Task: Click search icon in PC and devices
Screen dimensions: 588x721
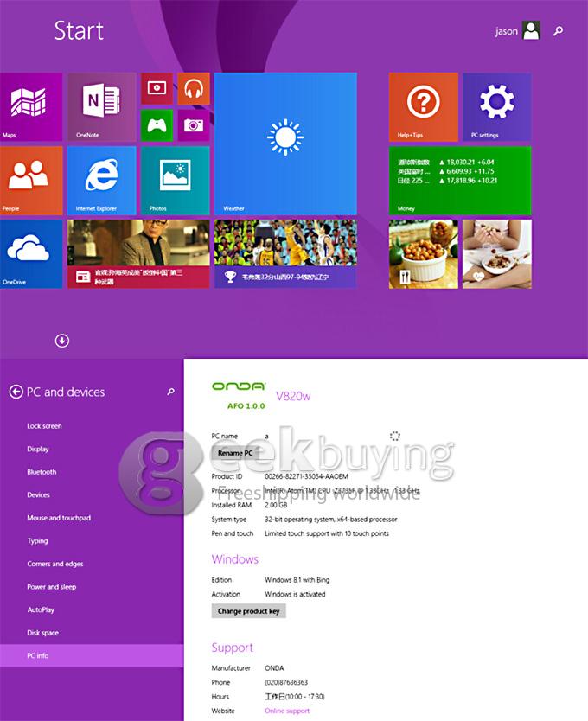Action: pyautogui.click(x=170, y=392)
